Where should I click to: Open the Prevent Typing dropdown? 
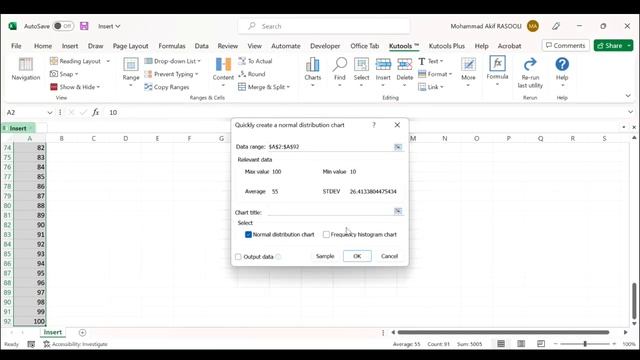197,74
